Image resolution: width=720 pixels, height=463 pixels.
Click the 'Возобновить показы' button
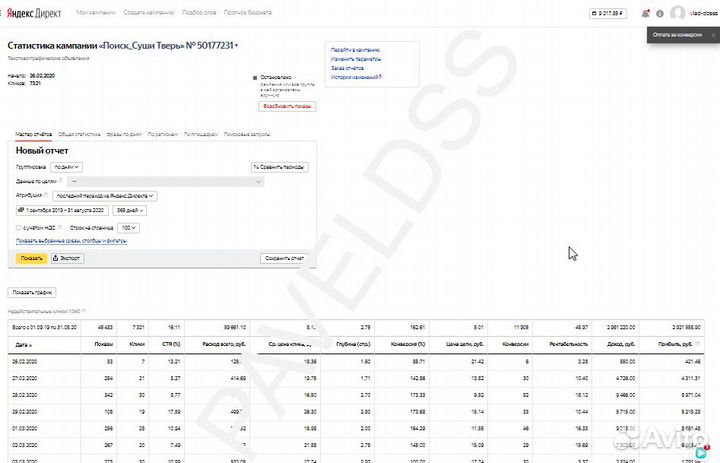pos(287,106)
